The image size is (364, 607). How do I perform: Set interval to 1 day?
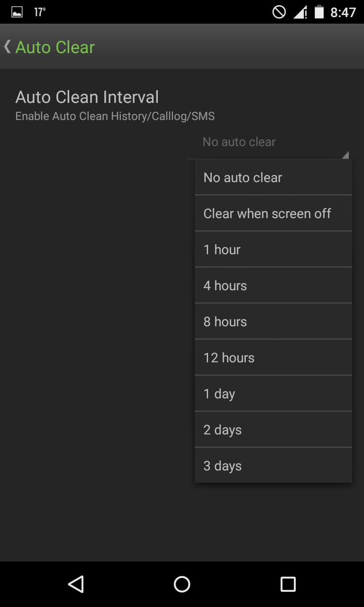[x=273, y=394]
